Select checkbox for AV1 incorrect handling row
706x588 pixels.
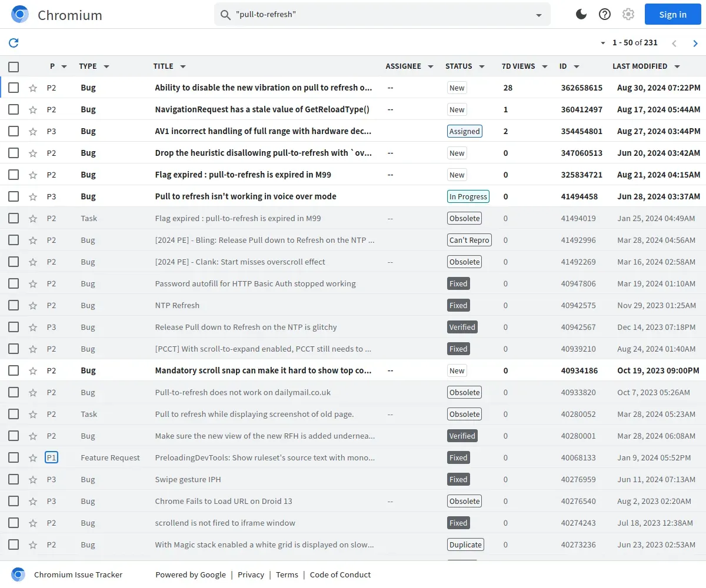pos(14,131)
